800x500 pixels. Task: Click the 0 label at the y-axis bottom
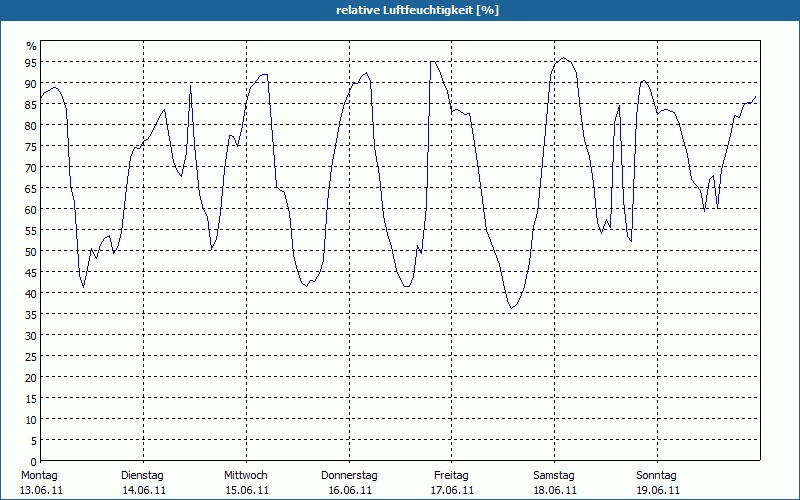coord(33,462)
